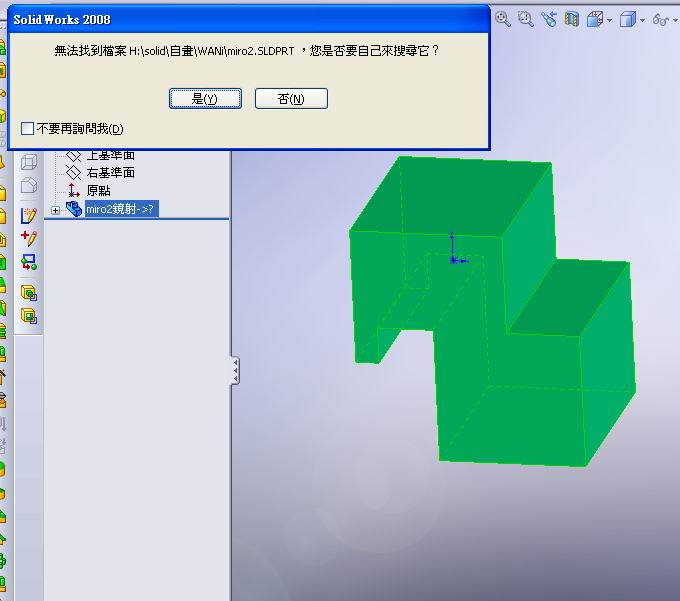Expand the miro2鏡射->? tree node

55,210
